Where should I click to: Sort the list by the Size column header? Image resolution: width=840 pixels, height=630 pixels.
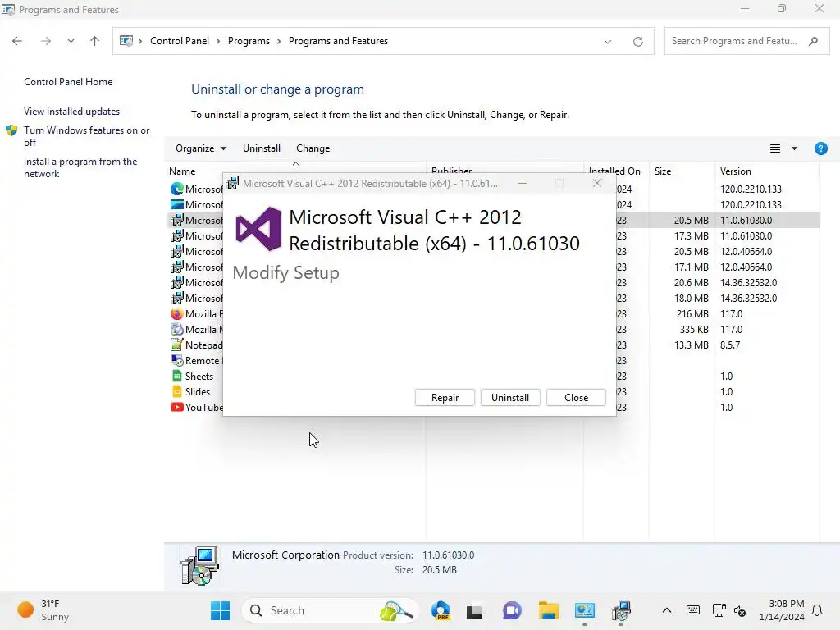(663, 171)
